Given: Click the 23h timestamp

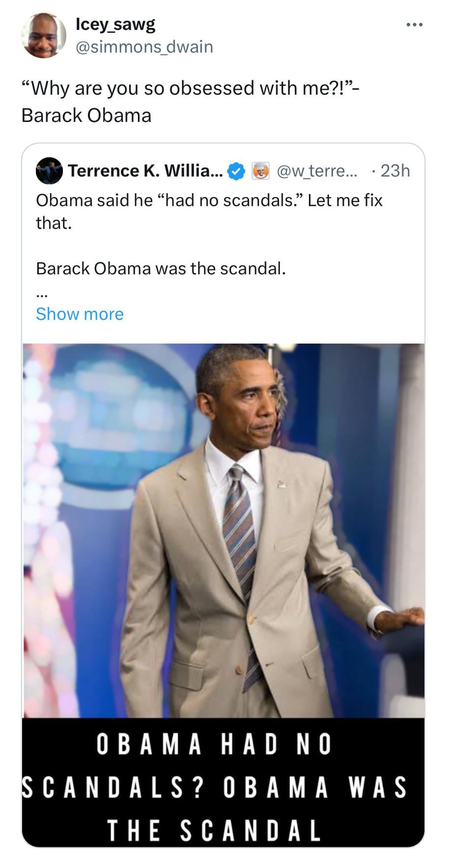Looking at the screenshot, I should click(x=395, y=171).
